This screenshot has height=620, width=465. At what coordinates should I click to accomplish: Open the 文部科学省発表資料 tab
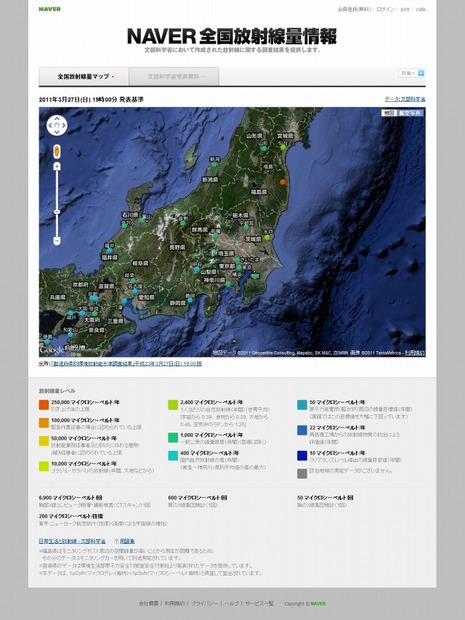pyautogui.click(x=174, y=76)
